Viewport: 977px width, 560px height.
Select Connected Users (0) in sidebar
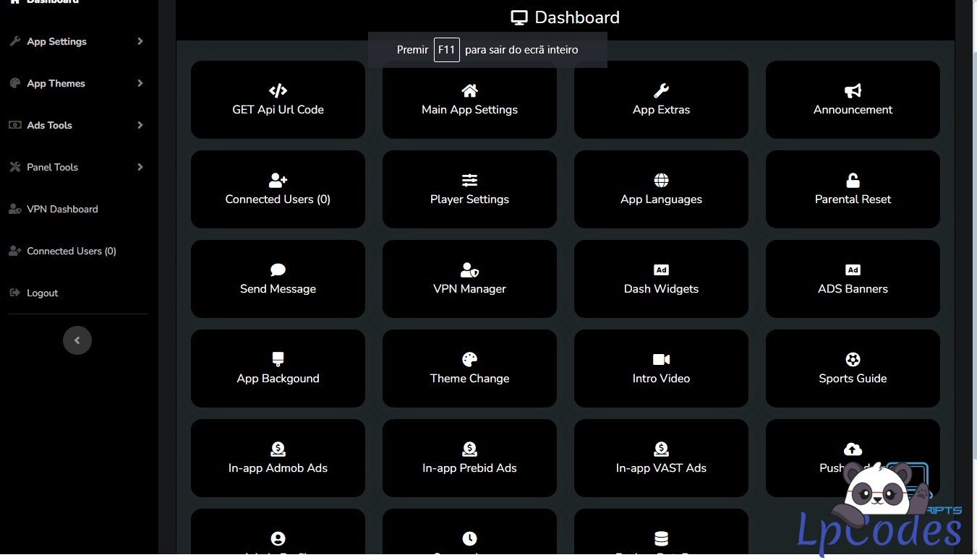71,251
